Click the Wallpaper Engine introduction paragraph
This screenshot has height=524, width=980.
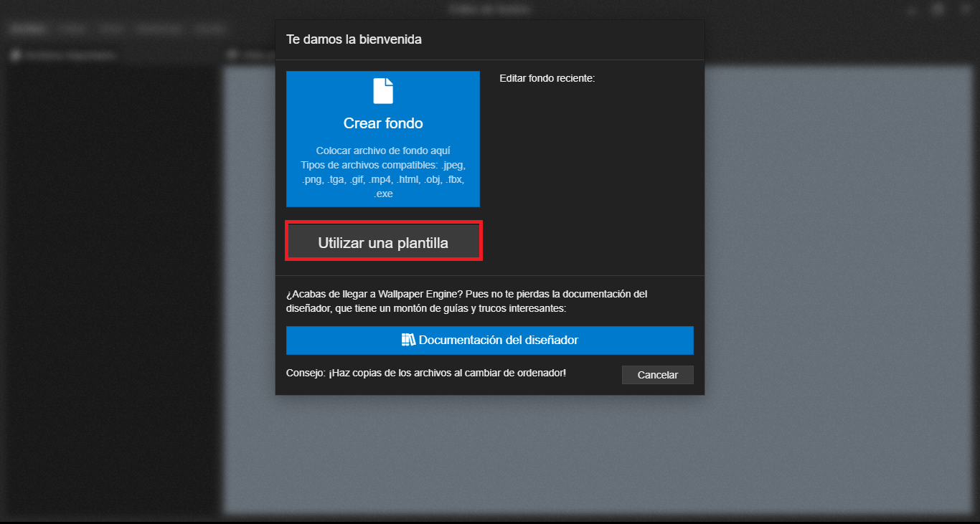467,301
